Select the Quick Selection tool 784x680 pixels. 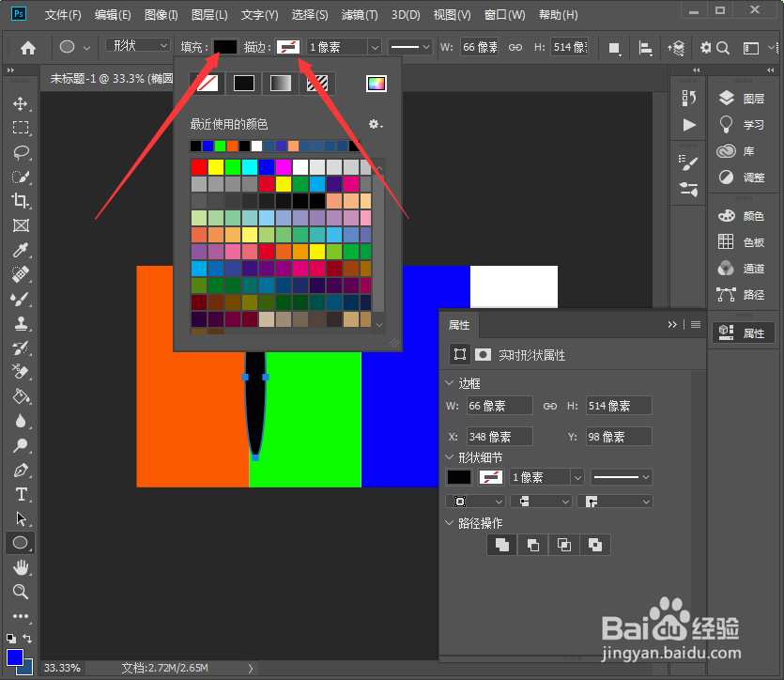21,177
